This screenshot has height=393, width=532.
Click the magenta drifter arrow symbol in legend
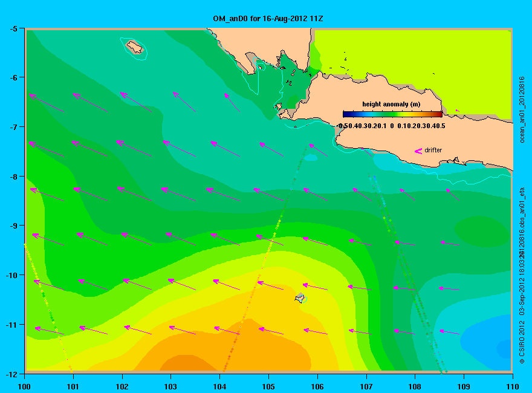(x=418, y=151)
